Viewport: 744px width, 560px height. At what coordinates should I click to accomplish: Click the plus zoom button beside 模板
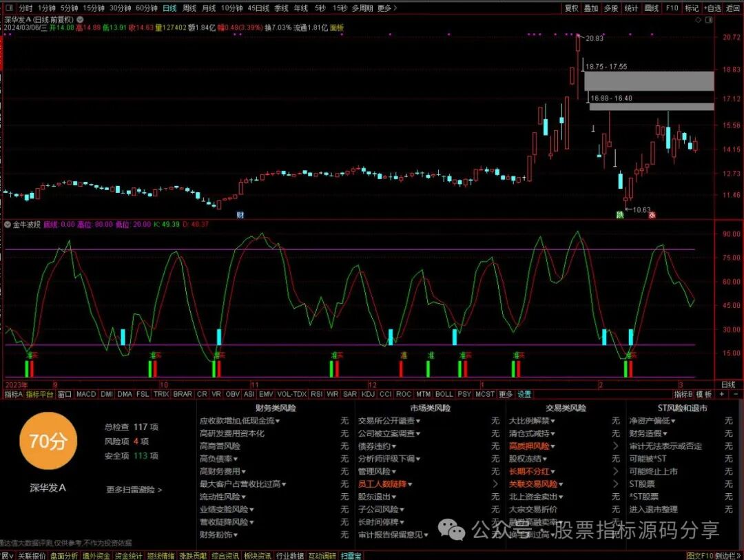722,394
